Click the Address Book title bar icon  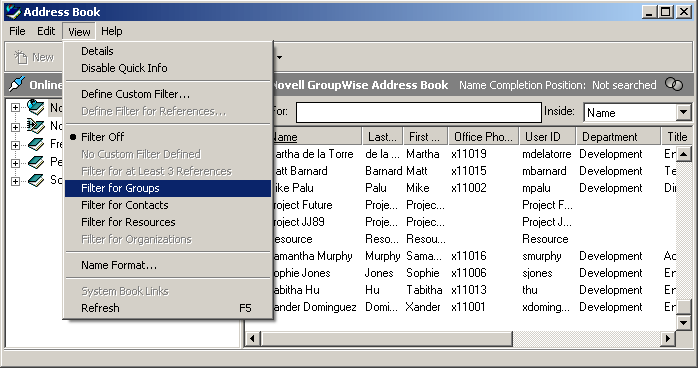(x=13, y=12)
